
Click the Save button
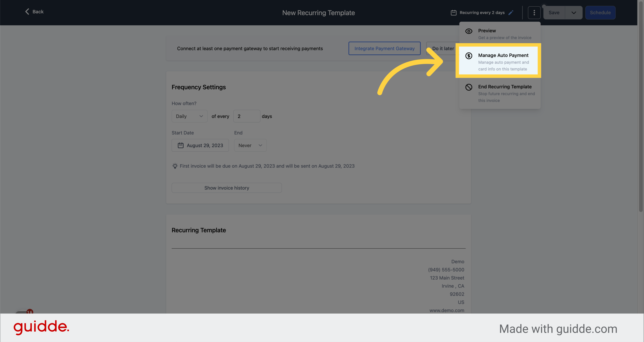click(x=554, y=12)
